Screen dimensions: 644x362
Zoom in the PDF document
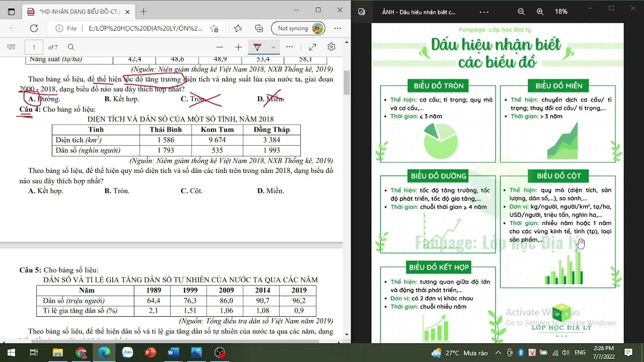(x=238, y=47)
